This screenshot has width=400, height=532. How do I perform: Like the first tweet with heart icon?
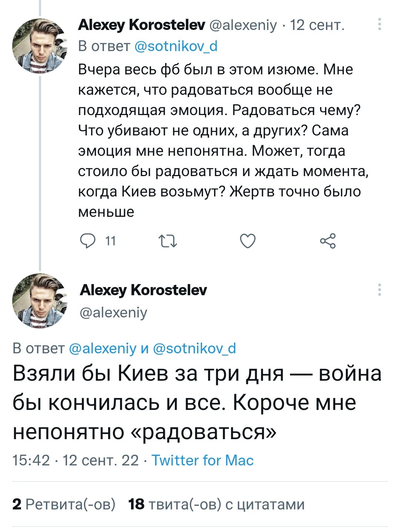[x=248, y=241]
